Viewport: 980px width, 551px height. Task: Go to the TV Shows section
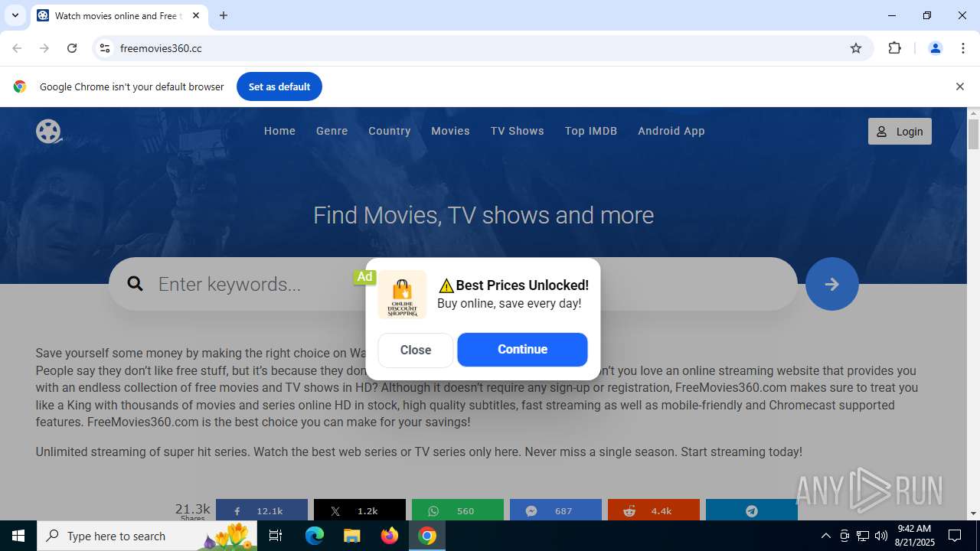[517, 131]
